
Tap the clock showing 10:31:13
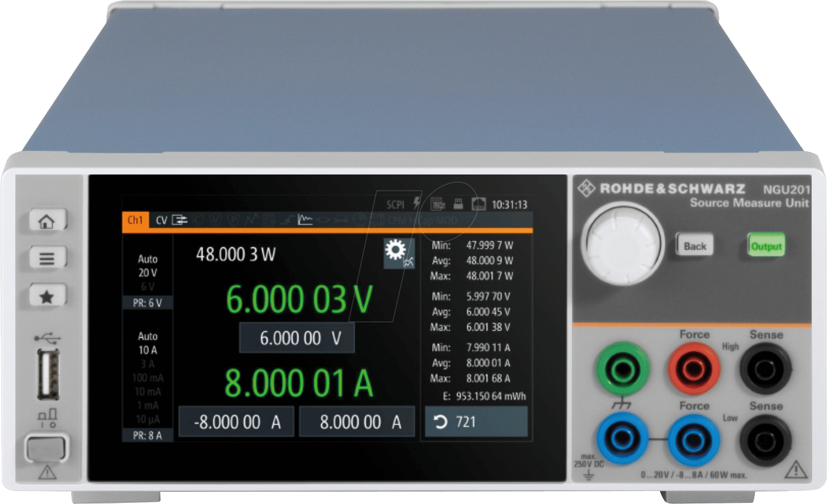(x=510, y=205)
